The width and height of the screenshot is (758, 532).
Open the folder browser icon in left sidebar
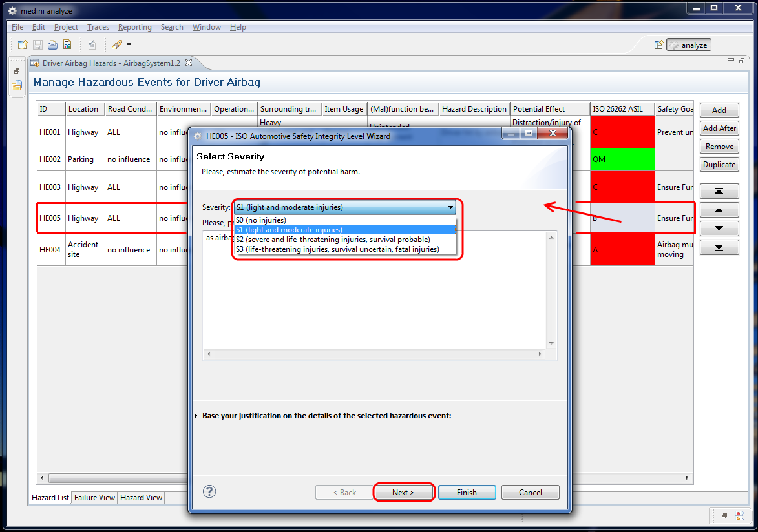(17, 85)
